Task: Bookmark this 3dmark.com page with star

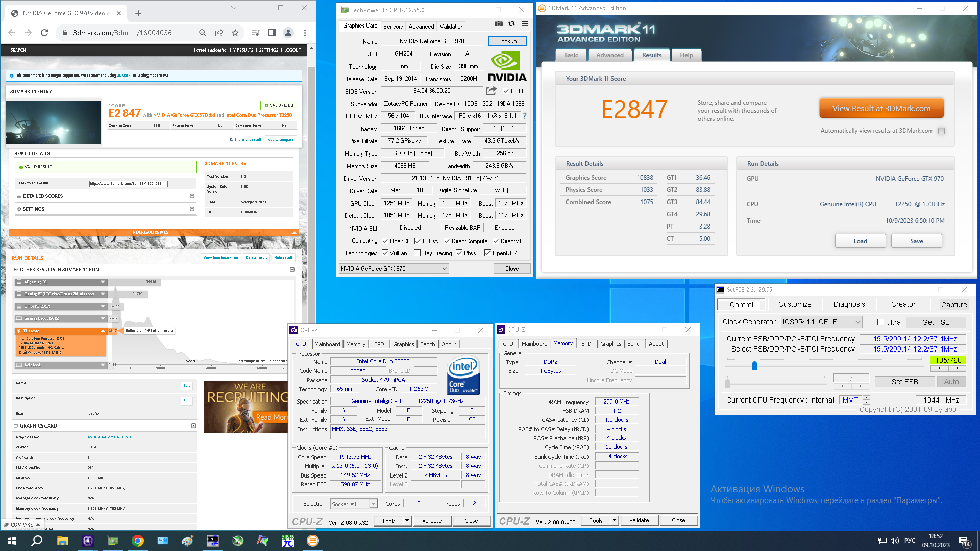Action: point(235,33)
